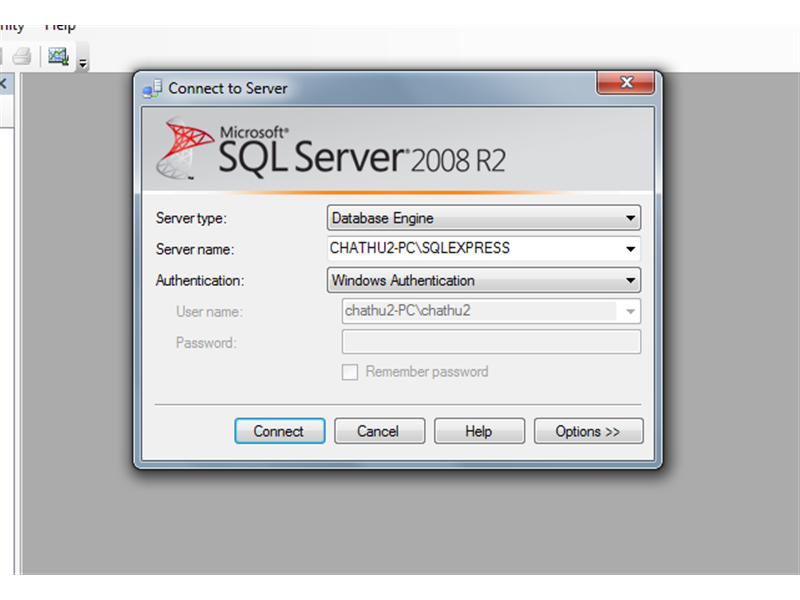
Task: Open the Help menu in the menu bar
Action: 60,27
